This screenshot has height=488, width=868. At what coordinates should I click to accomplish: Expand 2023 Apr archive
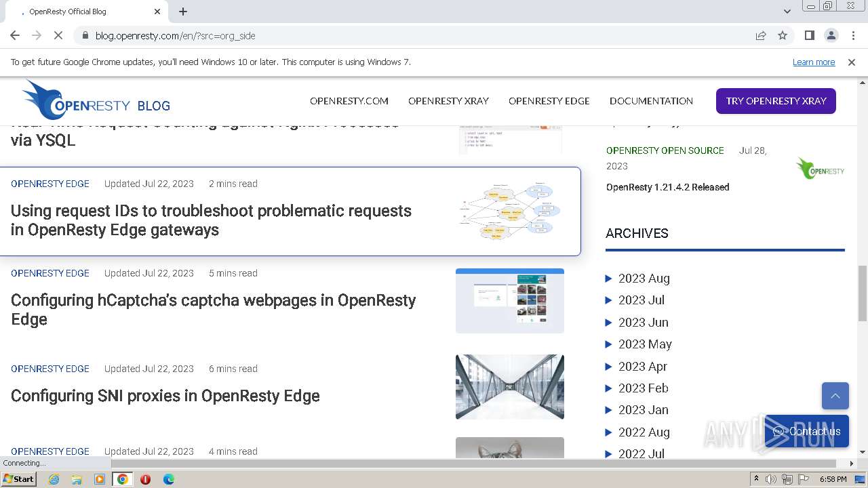click(x=636, y=366)
